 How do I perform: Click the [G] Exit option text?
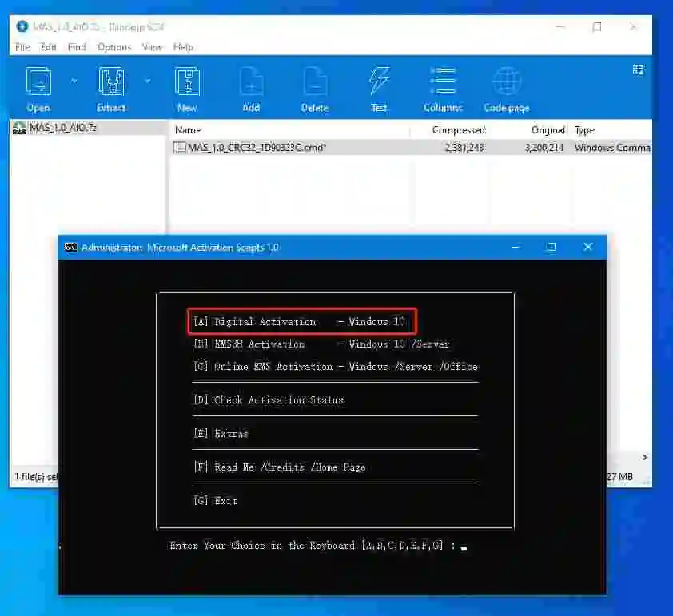pos(216,500)
